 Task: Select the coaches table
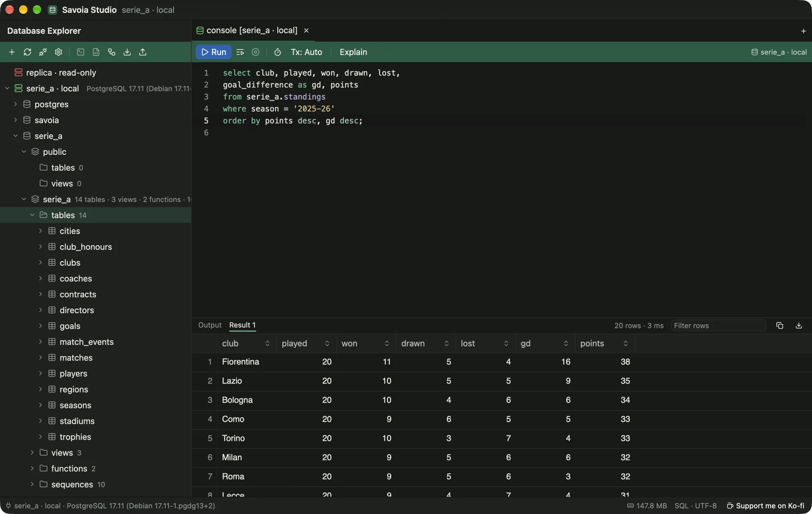pyautogui.click(x=95, y=278)
